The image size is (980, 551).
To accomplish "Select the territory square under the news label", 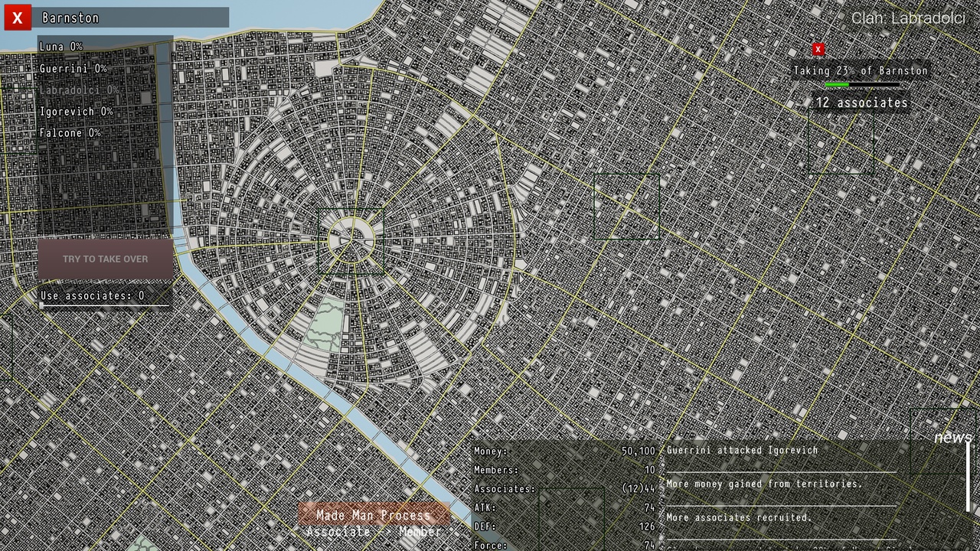I will (x=945, y=442).
